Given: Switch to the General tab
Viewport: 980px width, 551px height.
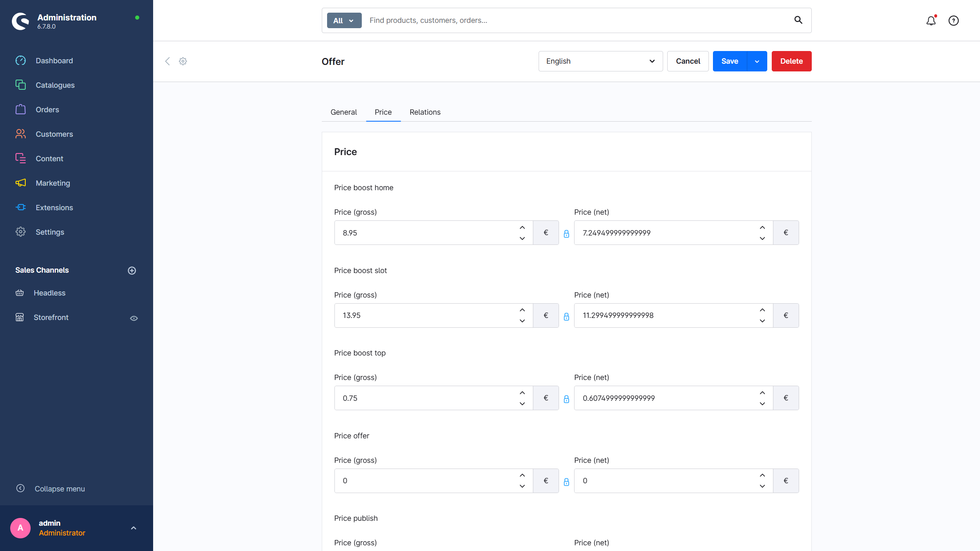Looking at the screenshot, I should (x=343, y=112).
